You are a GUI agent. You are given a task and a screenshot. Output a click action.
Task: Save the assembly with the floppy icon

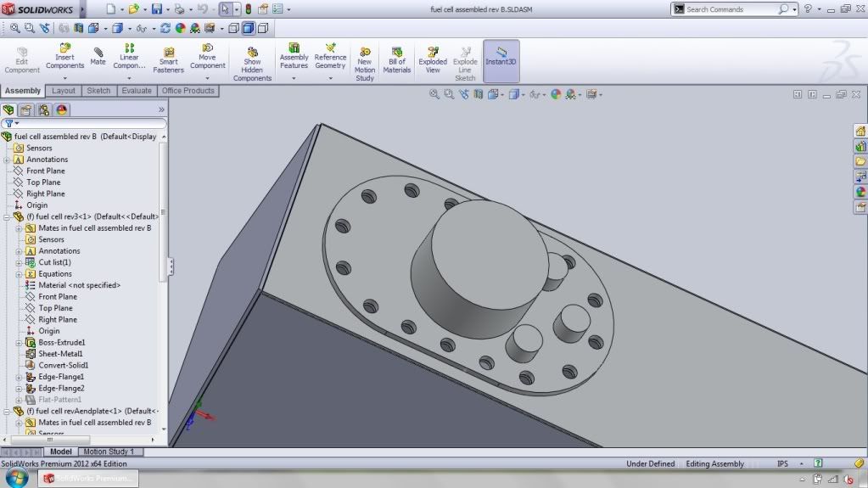click(x=157, y=8)
